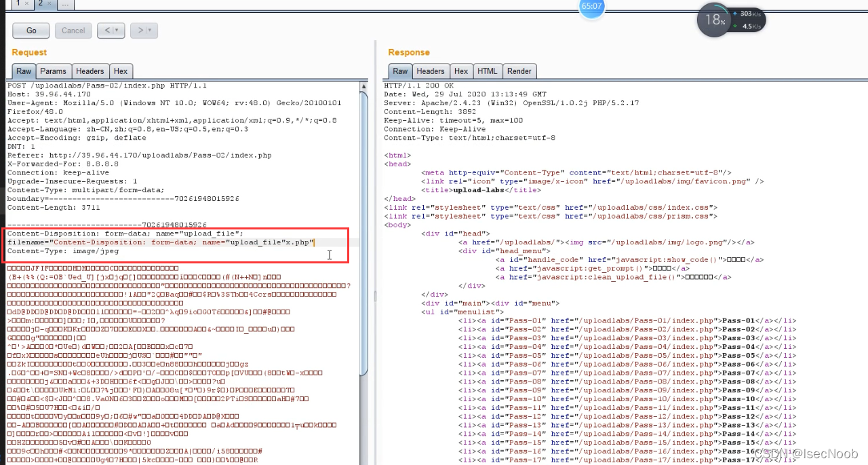The height and width of the screenshot is (465, 868).
Task: Close Repeater tab 1 with its ×
Action: [27, 3]
